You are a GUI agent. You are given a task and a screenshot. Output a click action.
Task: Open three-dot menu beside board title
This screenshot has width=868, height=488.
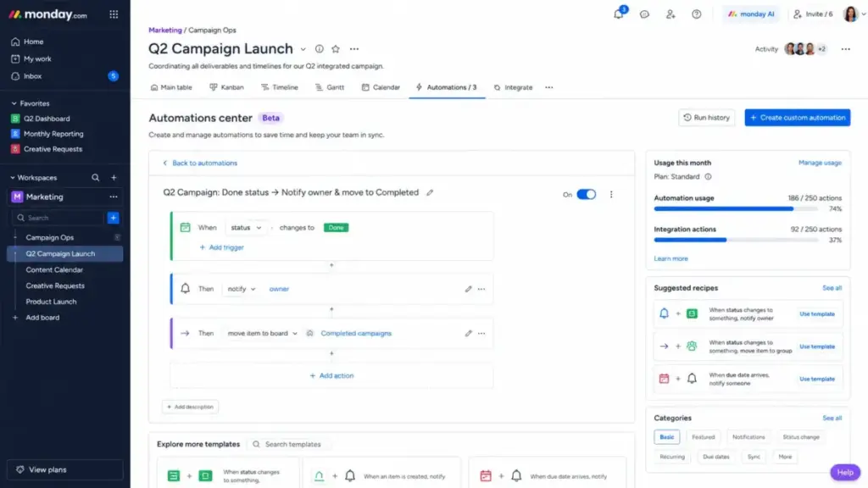(x=354, y=48)
